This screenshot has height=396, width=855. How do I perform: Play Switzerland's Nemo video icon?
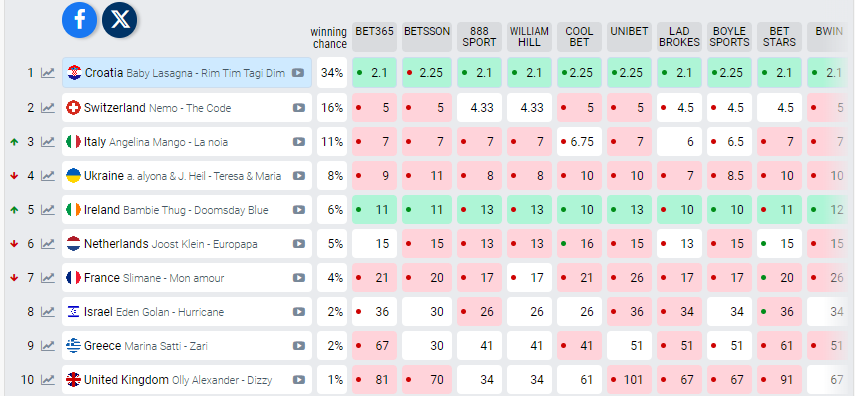(x=298, y=107)
